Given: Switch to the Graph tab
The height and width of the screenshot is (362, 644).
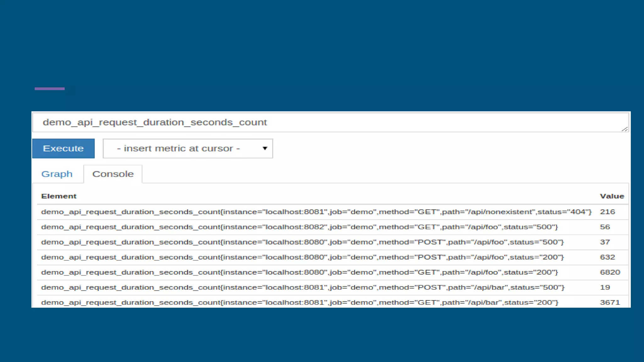Looking at the screenshot, I should pyautogui.click(x=57, y=174).
